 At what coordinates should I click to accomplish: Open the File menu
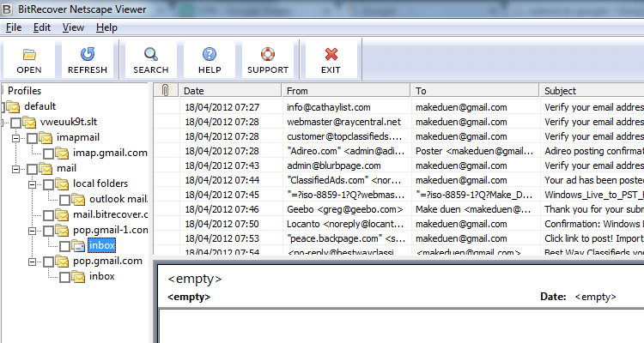click(14, 27)
